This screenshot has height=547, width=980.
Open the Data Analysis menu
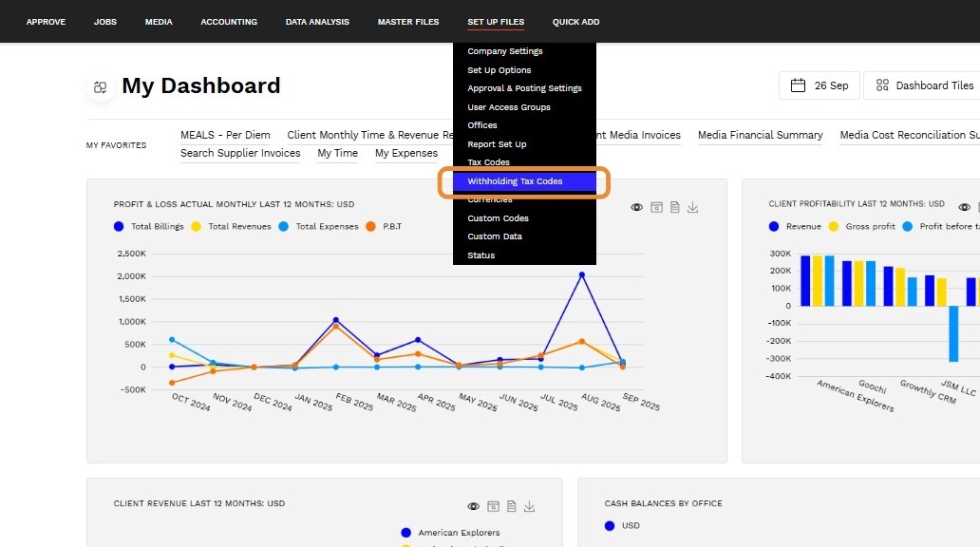(x=317, y=22)
